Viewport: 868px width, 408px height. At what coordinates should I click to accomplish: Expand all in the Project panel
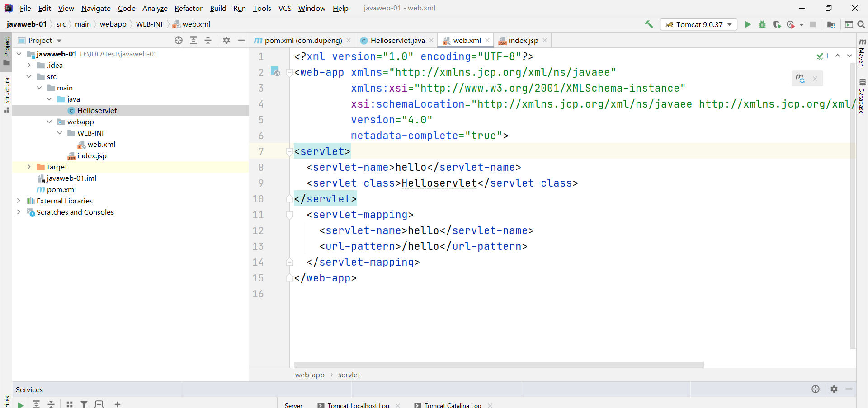[193, 40]
